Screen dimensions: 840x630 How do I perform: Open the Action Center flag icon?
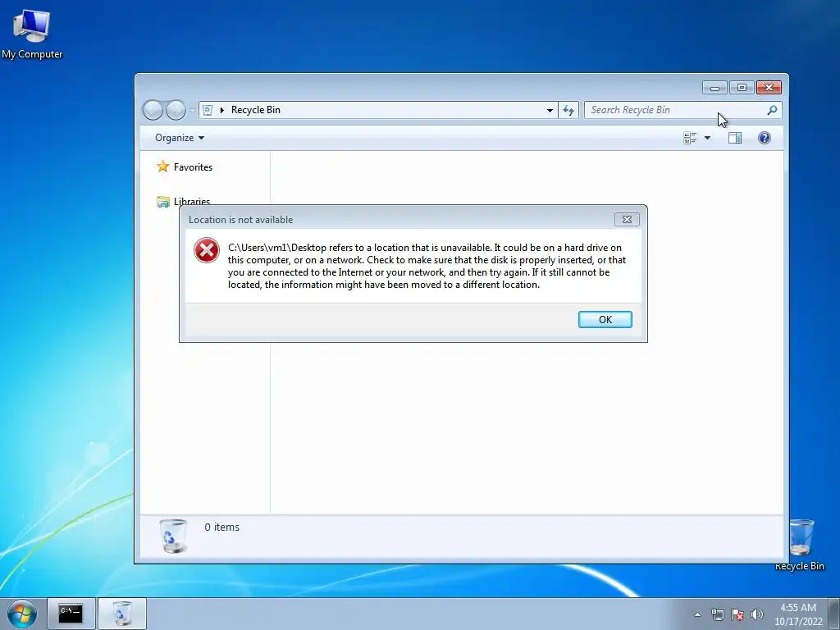point(737,614)
